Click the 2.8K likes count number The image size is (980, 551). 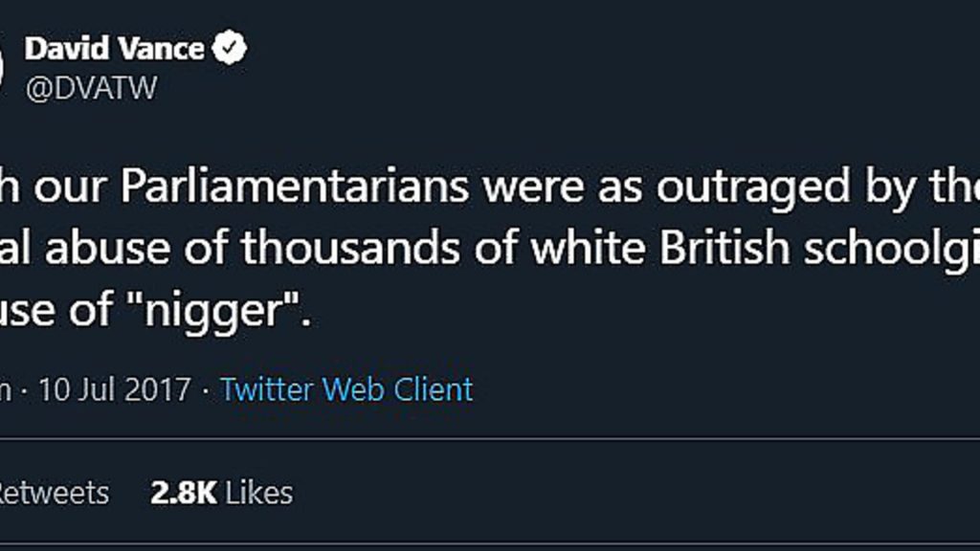184,493
